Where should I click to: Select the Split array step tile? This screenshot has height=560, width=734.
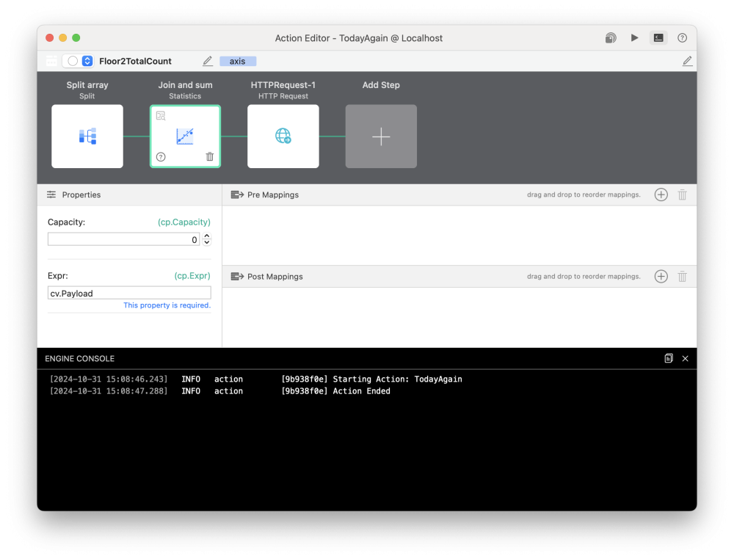tap(87, 137)
